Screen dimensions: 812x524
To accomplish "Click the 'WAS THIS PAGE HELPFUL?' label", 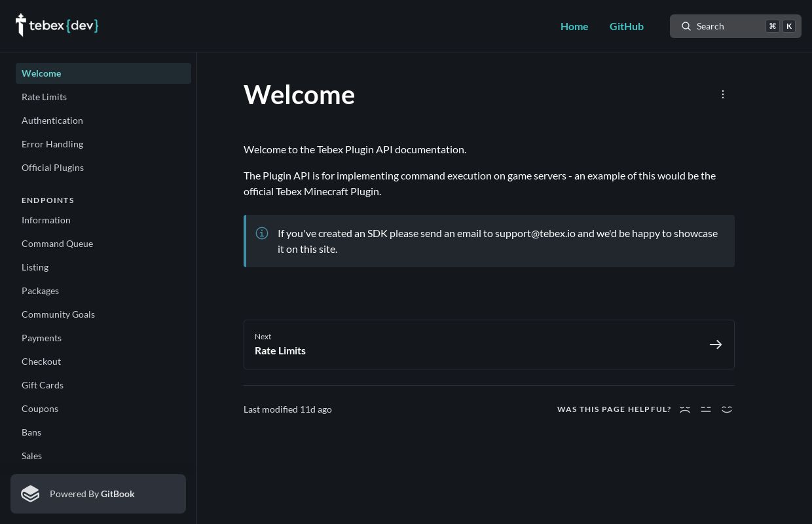I will click(614, 409).
